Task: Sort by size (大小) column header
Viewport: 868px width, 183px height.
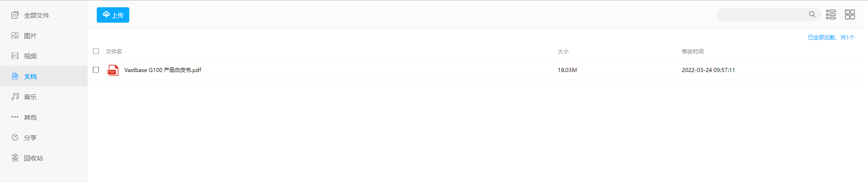Action: pos(563,52)
